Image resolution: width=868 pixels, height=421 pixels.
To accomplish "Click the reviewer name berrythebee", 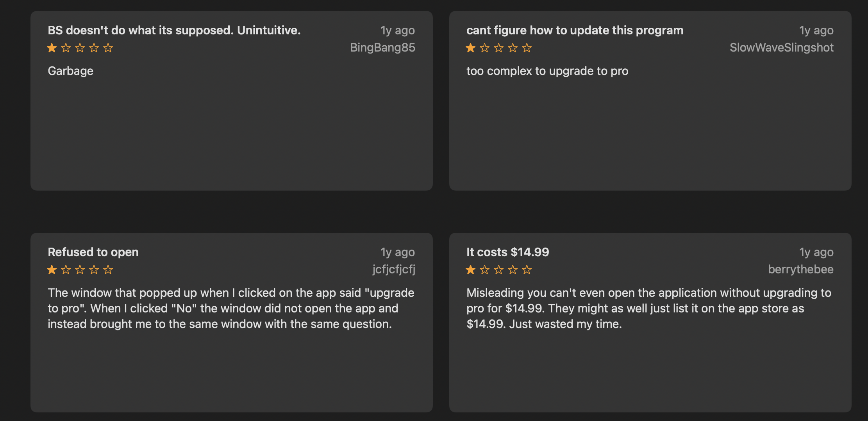I will (800, 269).
